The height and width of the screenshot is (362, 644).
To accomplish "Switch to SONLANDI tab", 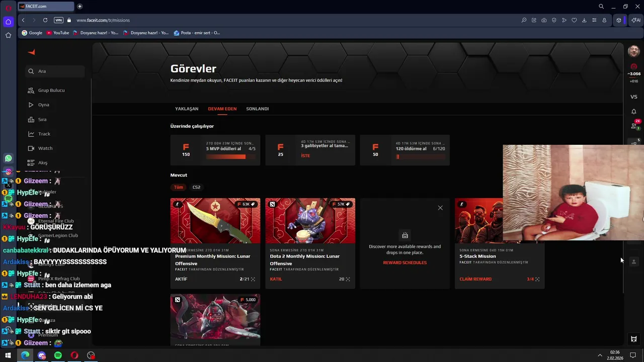I will point(258,109).
